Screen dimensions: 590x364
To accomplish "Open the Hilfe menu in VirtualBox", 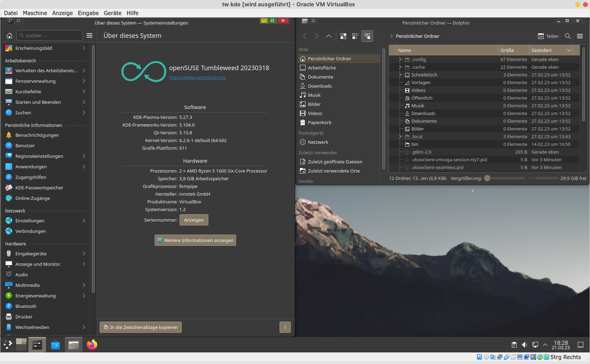I will [133, 13].
